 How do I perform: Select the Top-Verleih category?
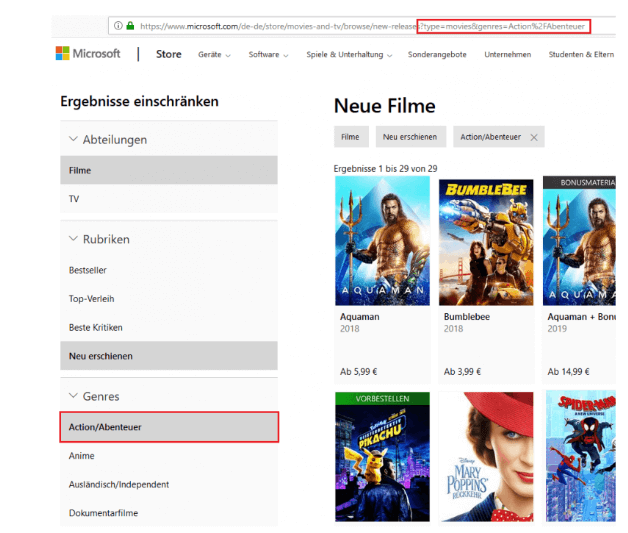169,299
